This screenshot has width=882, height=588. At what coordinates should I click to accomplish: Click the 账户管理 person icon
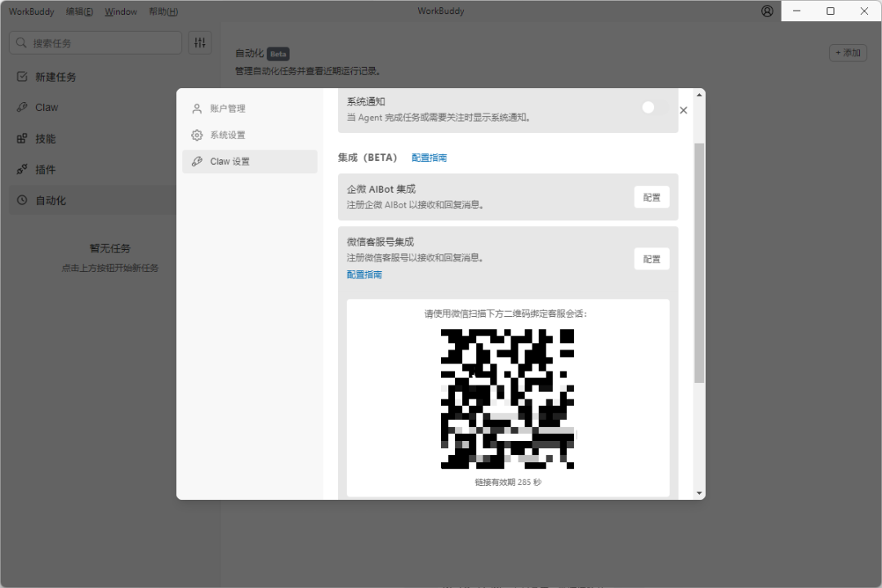197,109
